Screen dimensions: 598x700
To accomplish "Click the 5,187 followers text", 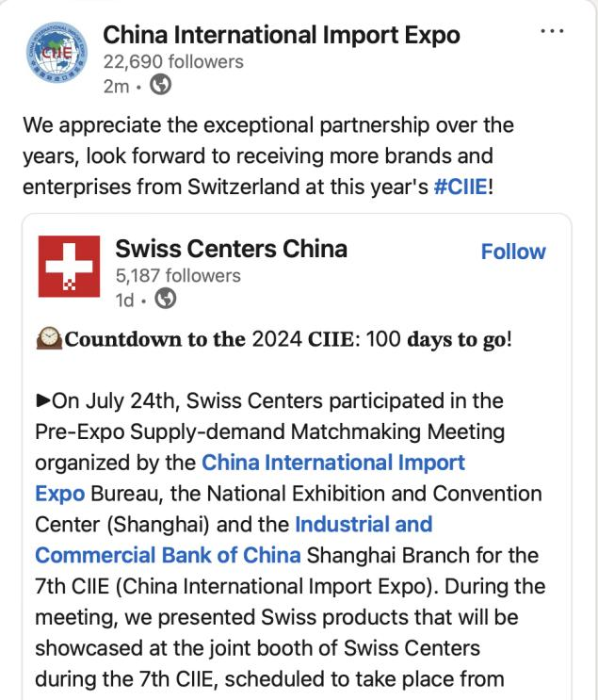I will click(178, 275).
